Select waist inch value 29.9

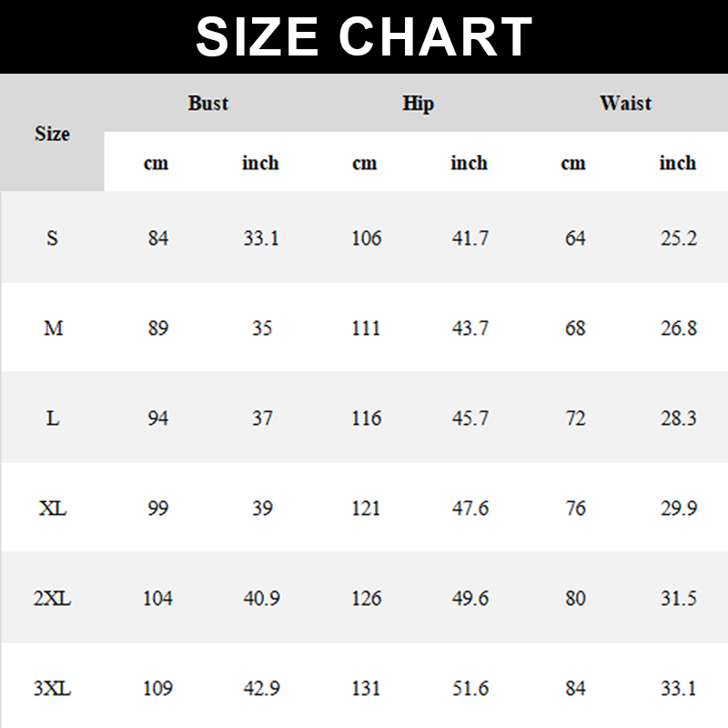(679, 508)
